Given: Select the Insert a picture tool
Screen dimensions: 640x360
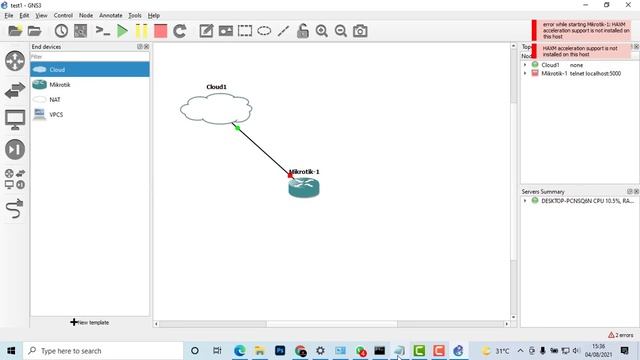Looking at the screenshot, I should [x=226, y=31].
